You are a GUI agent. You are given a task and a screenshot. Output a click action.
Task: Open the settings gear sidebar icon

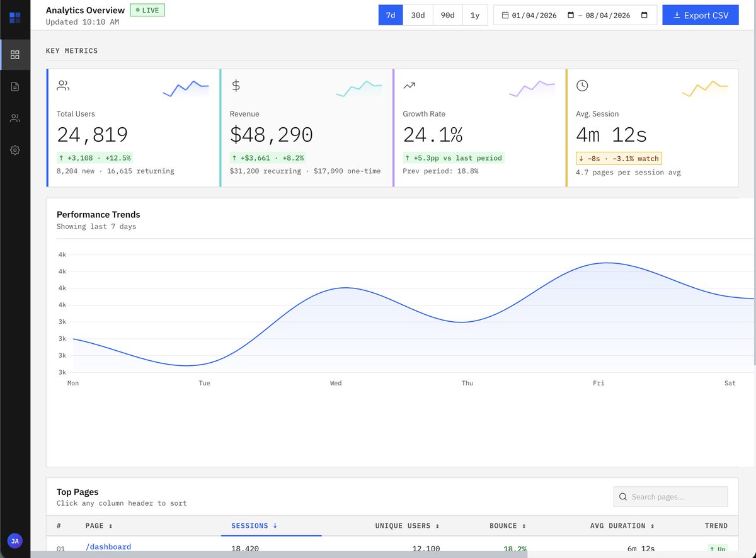pos(15,150)
